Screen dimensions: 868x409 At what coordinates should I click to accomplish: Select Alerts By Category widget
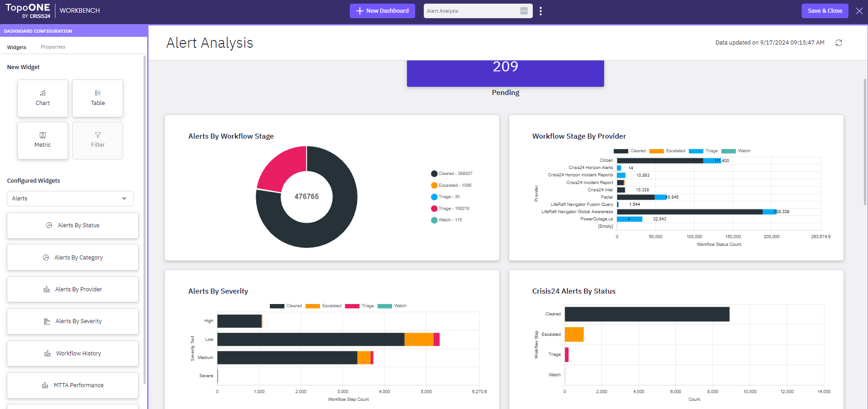(73, 257)
